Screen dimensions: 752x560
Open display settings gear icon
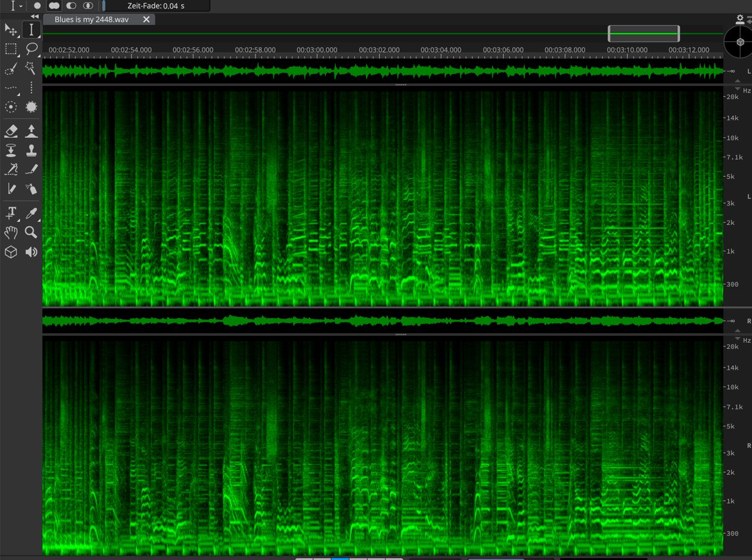pyautogui.click(x=739, y=18)
